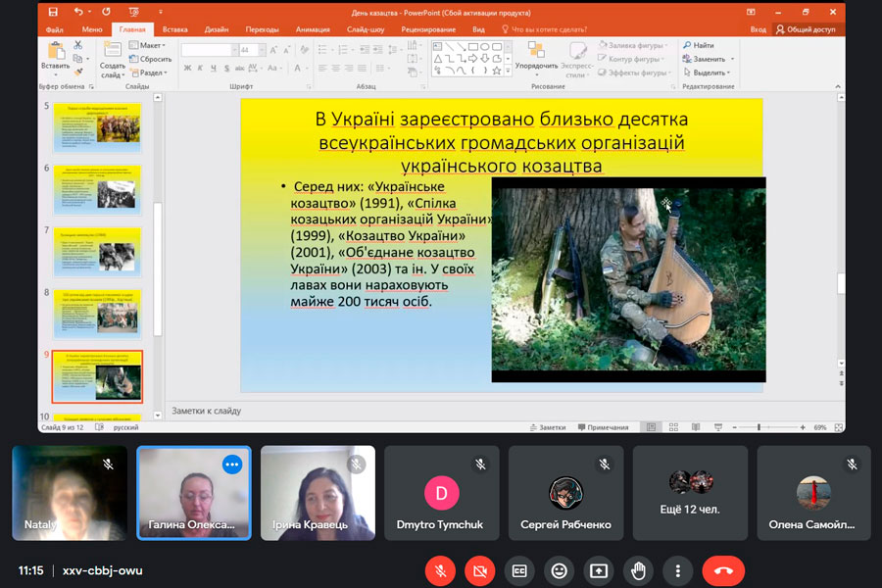Switch to the Вставка ribbon tab
This screenshot has height=588, width=882.
point(175,30)
